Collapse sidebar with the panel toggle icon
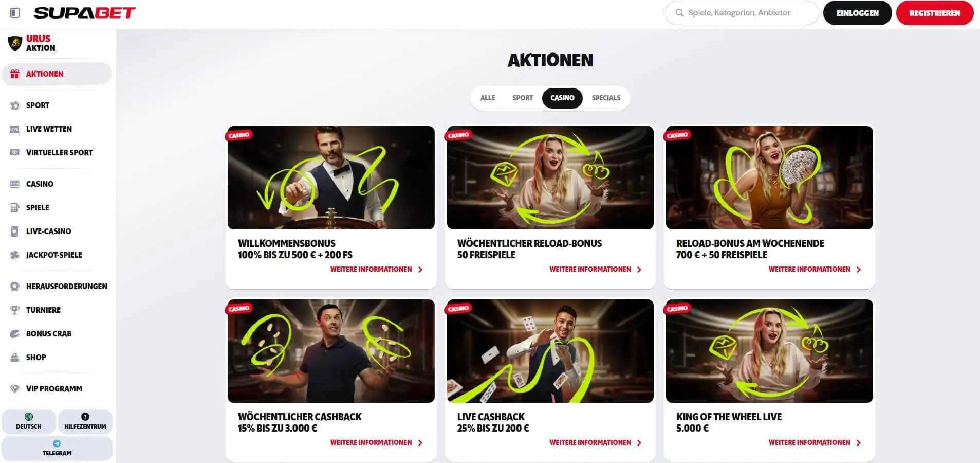This screenshot has height=463, width=980. tap(15, 13)
